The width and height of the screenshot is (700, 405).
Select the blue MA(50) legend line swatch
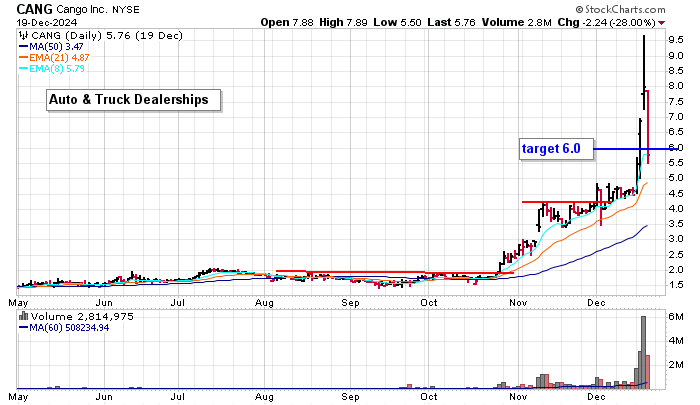click(23, 46)
